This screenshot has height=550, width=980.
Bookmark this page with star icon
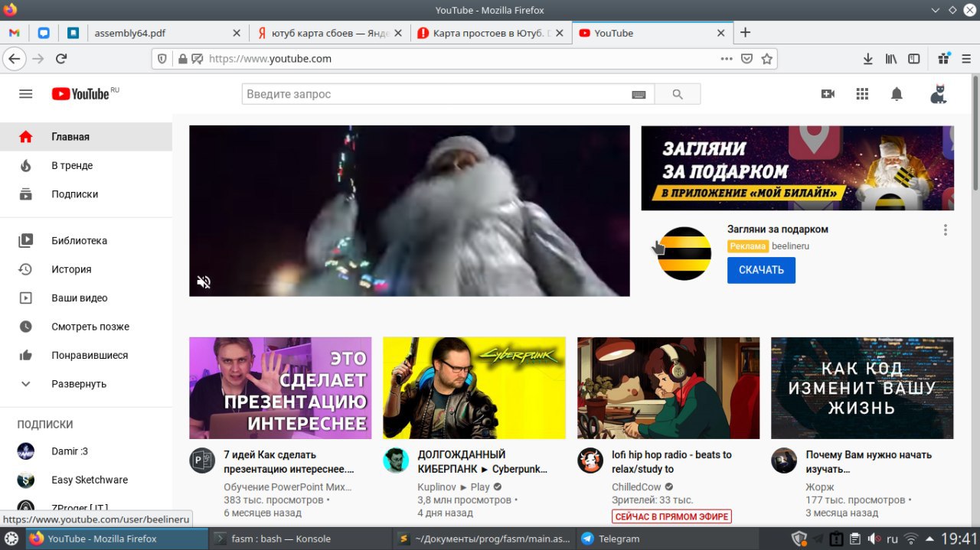point(766,59)
